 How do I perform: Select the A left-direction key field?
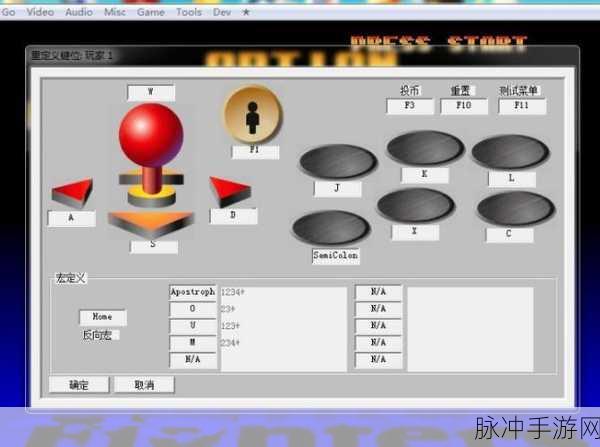pos(71,218)
